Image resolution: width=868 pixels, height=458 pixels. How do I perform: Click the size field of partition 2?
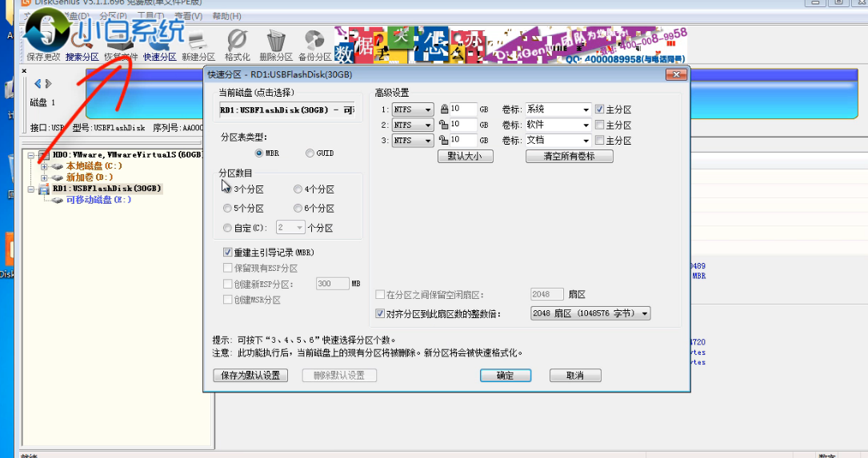[x=463, y=125]
